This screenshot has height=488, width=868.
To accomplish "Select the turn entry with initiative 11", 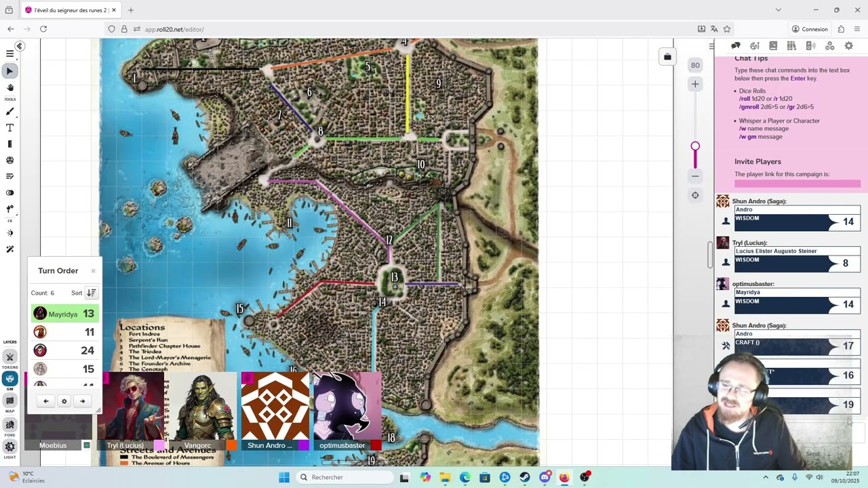I will pos(65,332).
